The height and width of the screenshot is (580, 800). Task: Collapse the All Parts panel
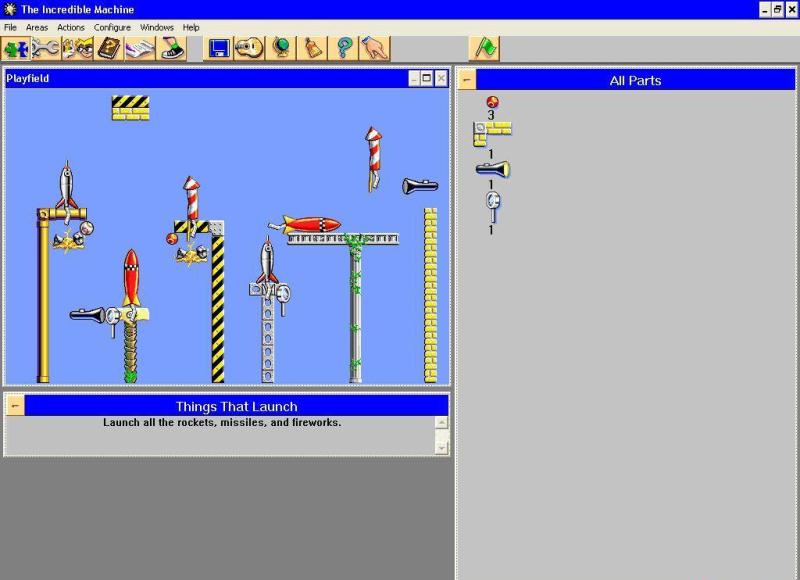(x=468, y=80)
